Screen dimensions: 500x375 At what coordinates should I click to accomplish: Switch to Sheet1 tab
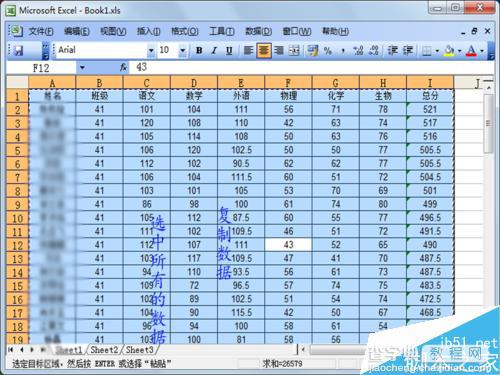click(69, 350)
